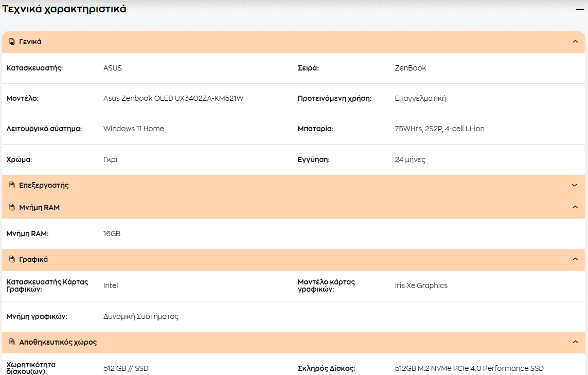The width and height of the screenshot is (588, 375).
Task: Click the Σκληρός Δίσκος: label
Action: [326, 368]
